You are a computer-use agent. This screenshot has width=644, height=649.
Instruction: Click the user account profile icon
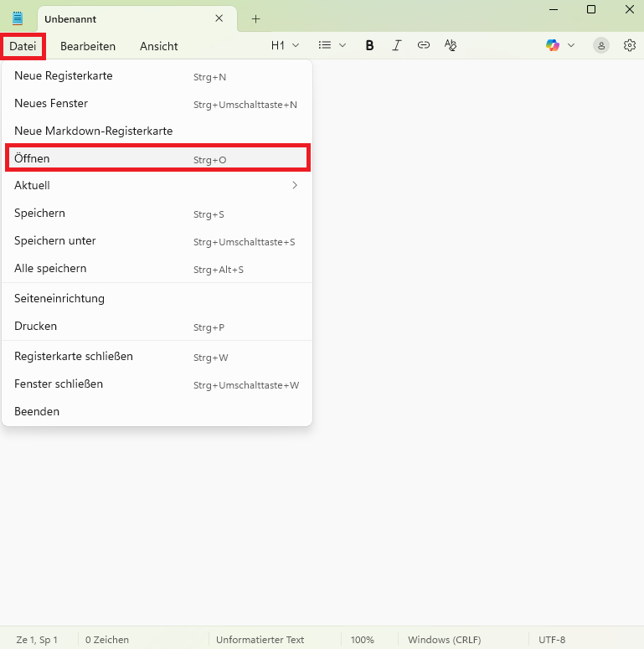[601, 46]
